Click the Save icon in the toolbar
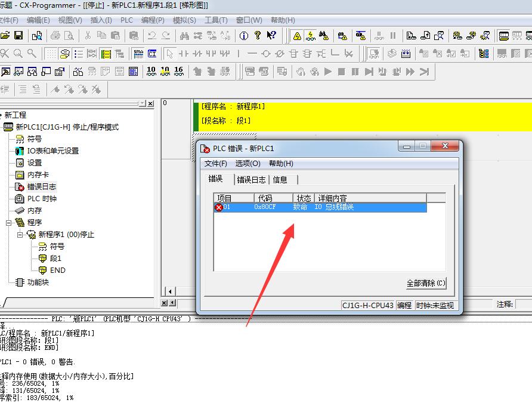This screenshot has width=532, height=409. [x=18, y=36]
